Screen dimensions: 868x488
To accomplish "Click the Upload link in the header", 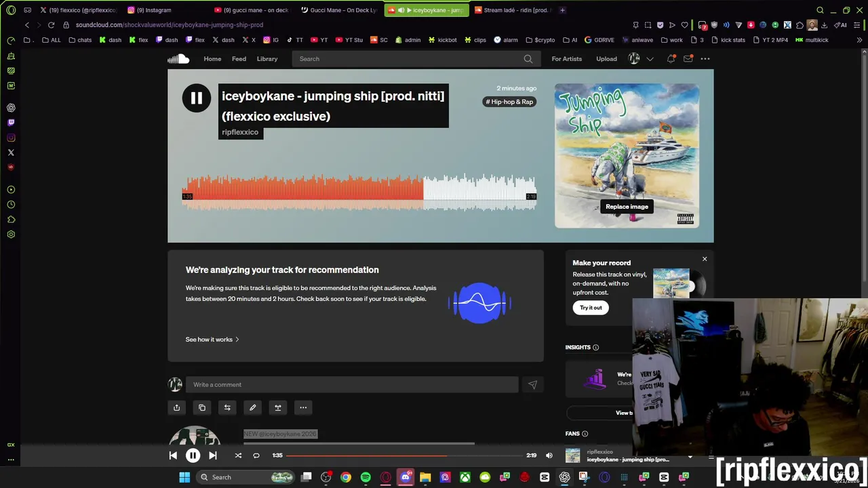I will point(606,59).
